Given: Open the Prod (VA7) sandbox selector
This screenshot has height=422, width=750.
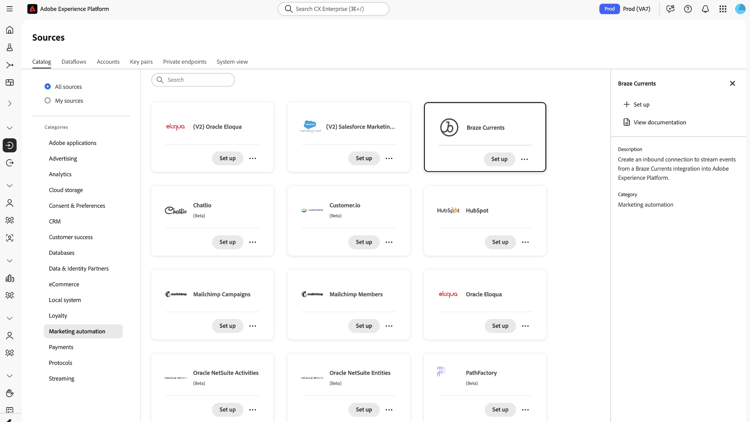Looking at the screenshot, I should pos(625,9).
